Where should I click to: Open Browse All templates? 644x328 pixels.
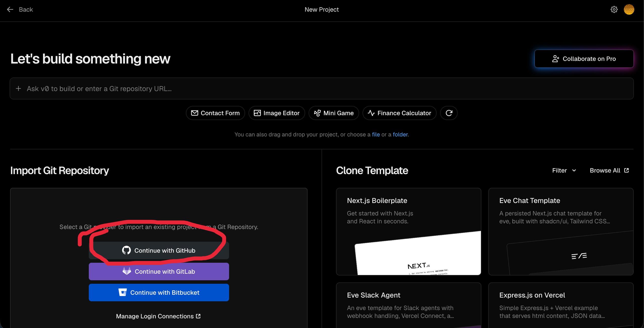click(x=609, y=170)
